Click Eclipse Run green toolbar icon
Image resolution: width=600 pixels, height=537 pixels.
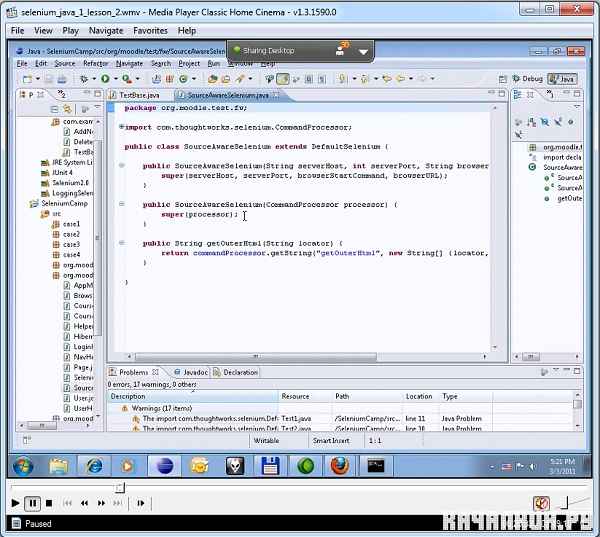[105, 79]
